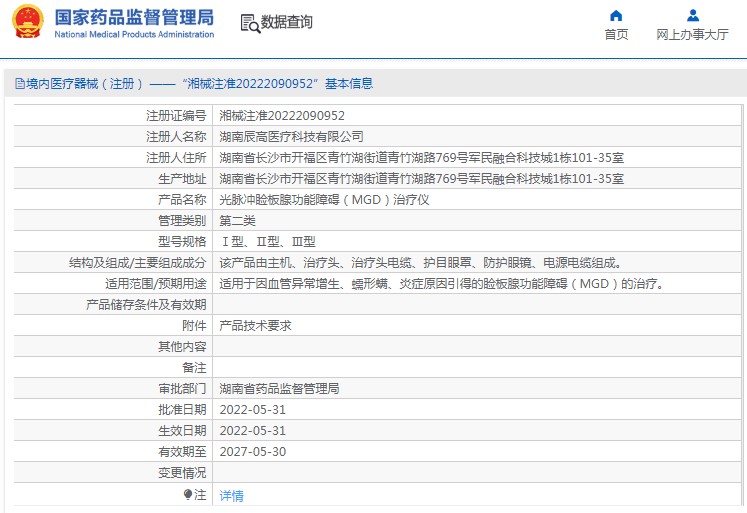Click the 型号规格 row label
This screenshot has width=747, height=513.
[x=182, y=241]
